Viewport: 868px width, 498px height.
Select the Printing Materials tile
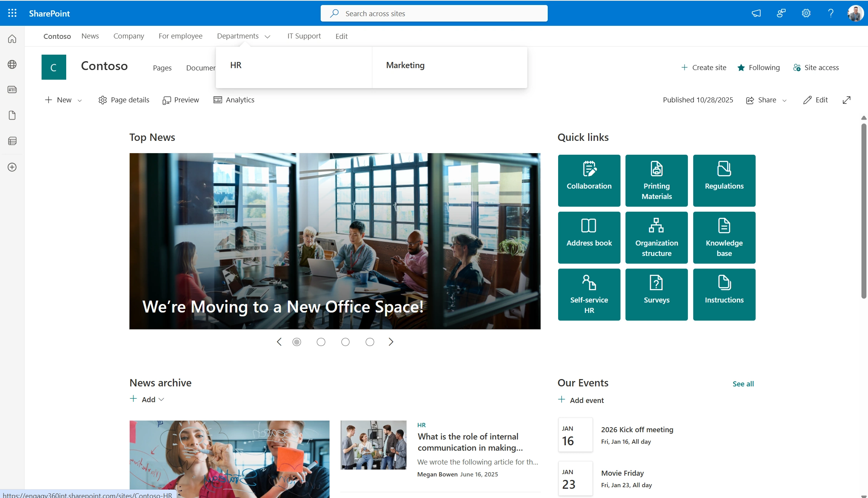[x=656, y=180]
